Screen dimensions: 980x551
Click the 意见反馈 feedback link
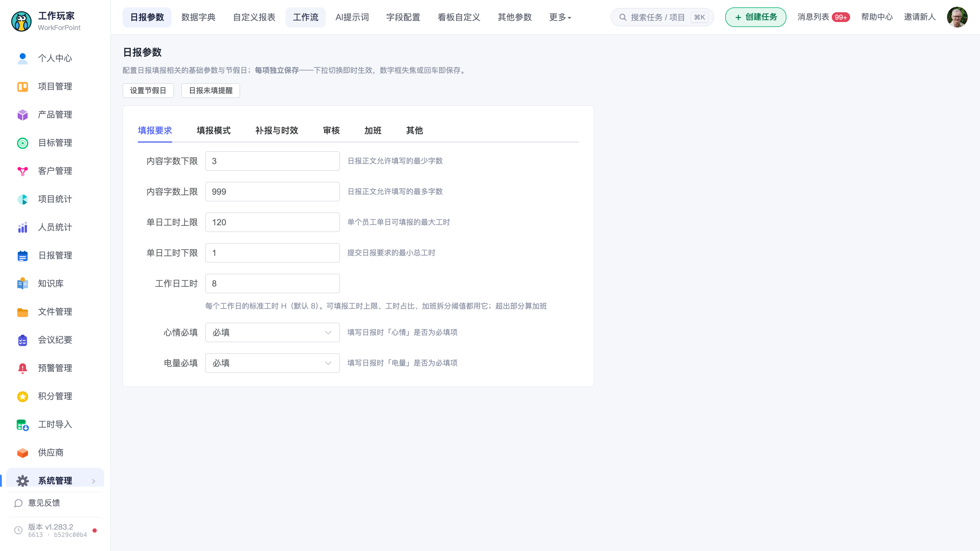[x=44, y=503]
